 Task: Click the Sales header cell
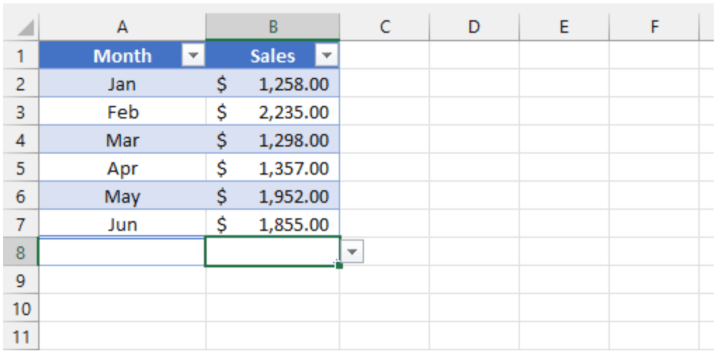tap(273, 56)
